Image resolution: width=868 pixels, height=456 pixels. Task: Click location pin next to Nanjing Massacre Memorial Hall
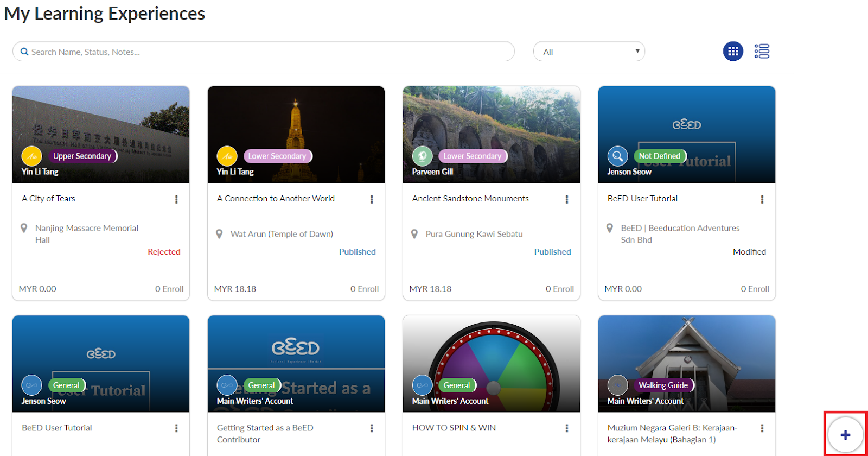pyautogui.click(x=24, y=228)
